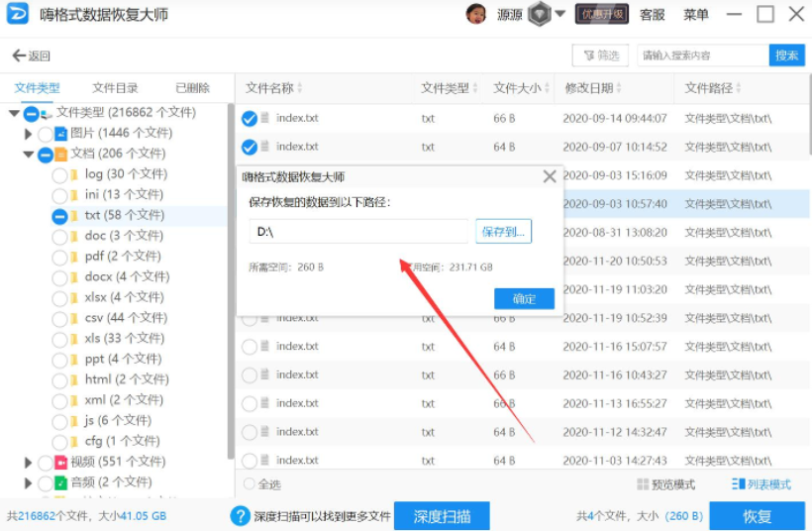Check the ini folder checkbox
The height and width of the screenshot is (531, 812).
[59, 196]
